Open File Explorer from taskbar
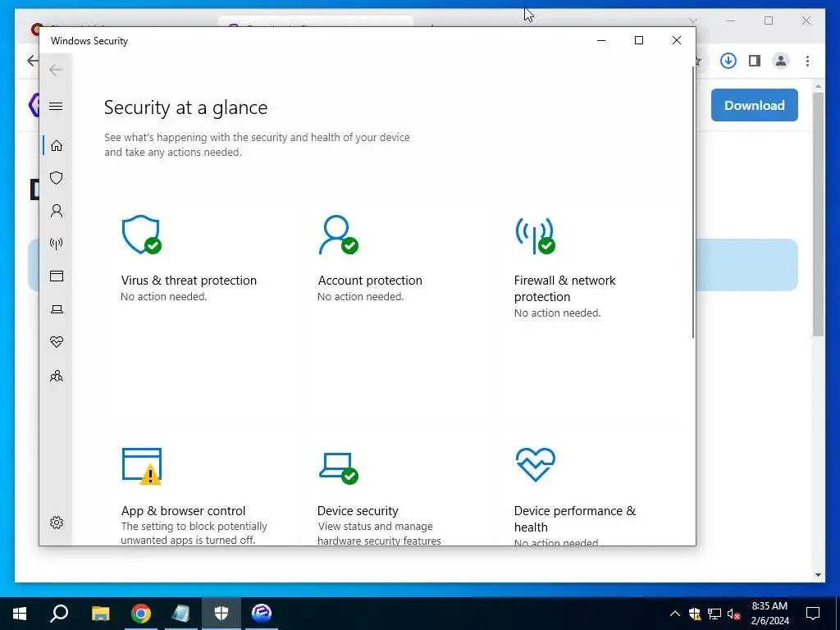840x630 pixels. click(100, 614)
